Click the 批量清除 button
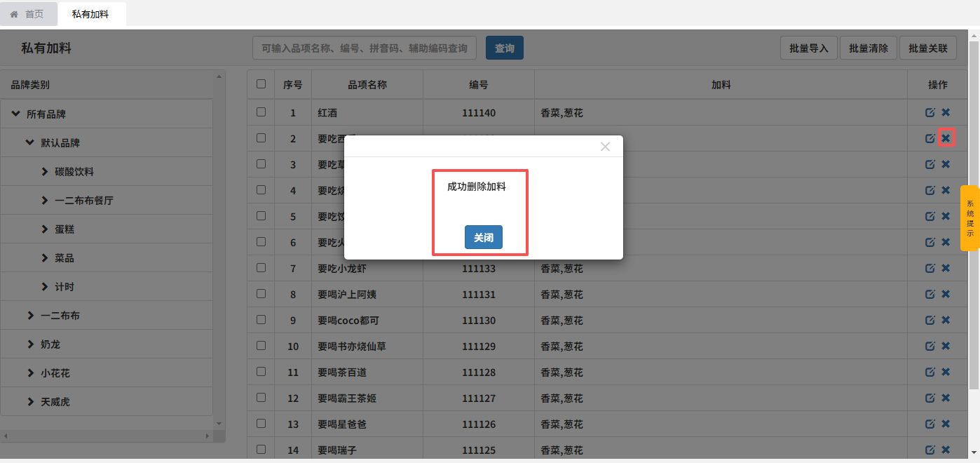This screenshot has height=463, width=980. click(869, 48)
